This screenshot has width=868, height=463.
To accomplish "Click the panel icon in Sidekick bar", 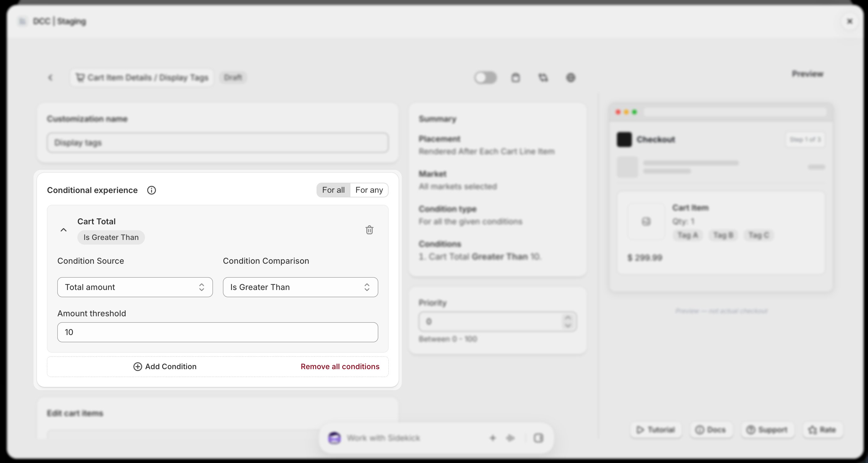I will pyautogui.click(x=539, y=438).
